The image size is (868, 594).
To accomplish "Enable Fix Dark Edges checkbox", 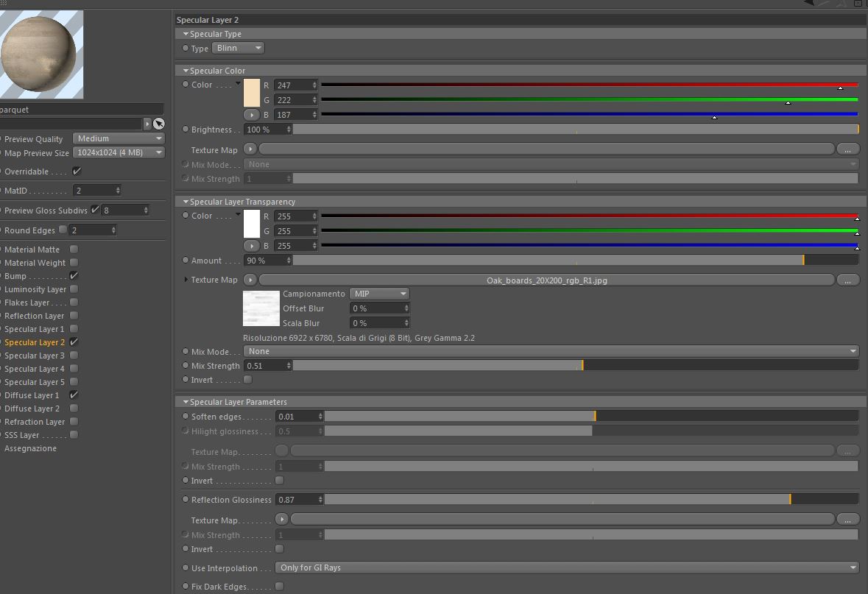I will [x=279, y=586].
